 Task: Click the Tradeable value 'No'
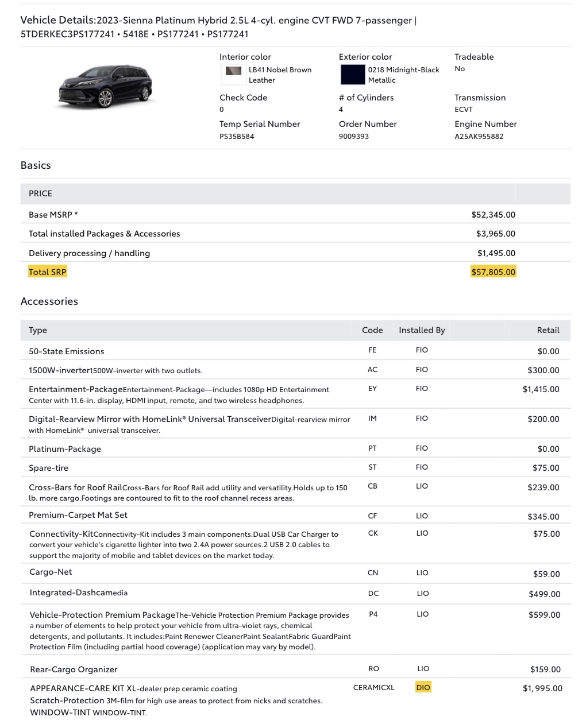pyautogui.click(x=460, y=69)
